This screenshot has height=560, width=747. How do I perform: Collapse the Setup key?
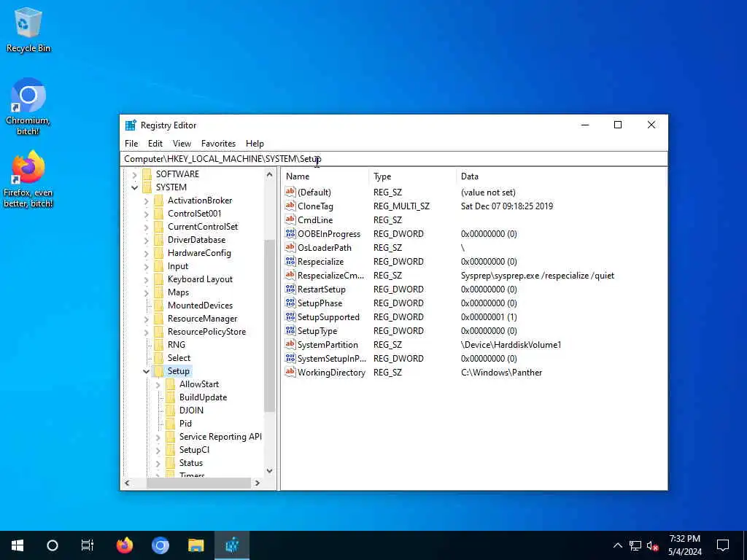[x=146, y=371]
